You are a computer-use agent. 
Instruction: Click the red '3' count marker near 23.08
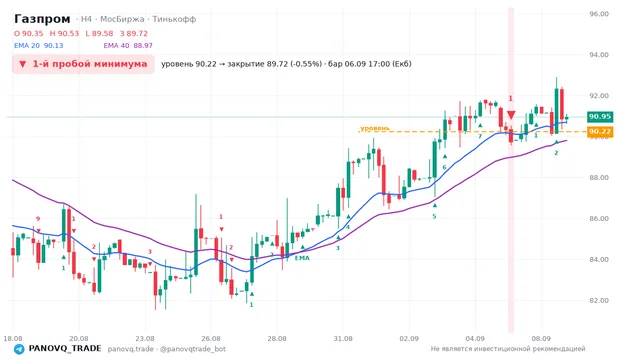[150, 252]
